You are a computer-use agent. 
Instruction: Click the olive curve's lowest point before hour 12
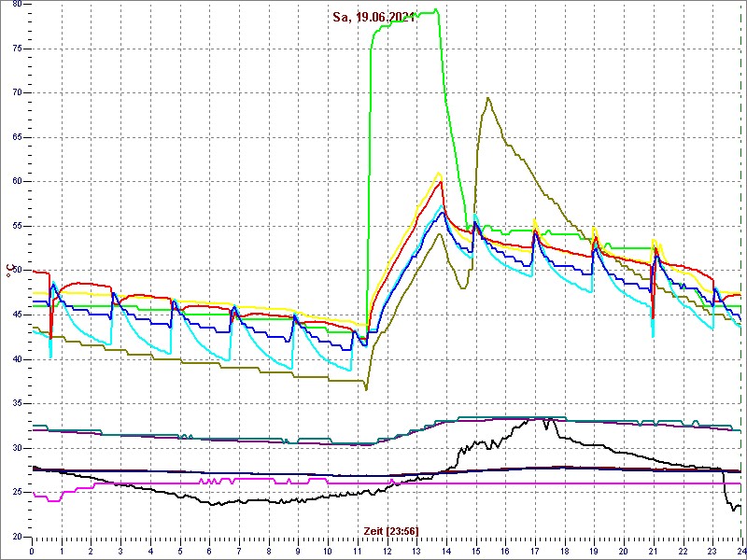coord(366,388)
